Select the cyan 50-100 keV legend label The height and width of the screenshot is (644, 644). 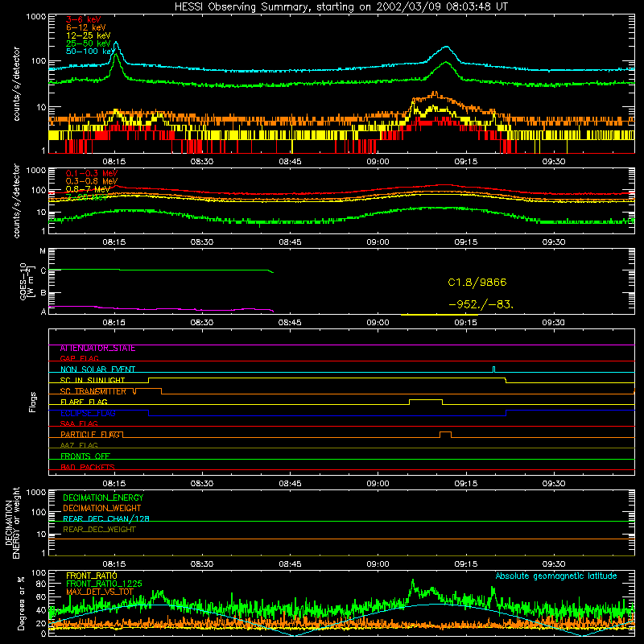pyautogui.click(x=90, y=52)
